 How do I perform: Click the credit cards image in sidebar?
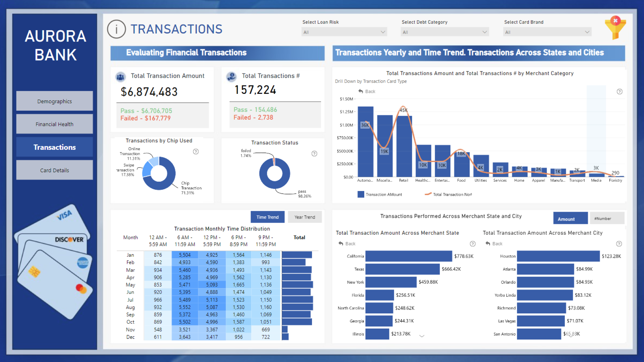coord(54,261)
